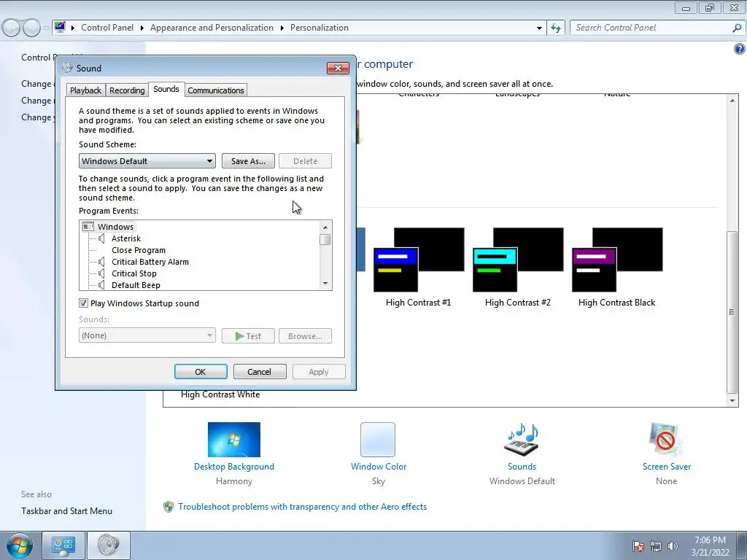Switch to the Communications tab
Image resolution: width=747 pixels, height=560 pixels.
[x=216, y=90]
